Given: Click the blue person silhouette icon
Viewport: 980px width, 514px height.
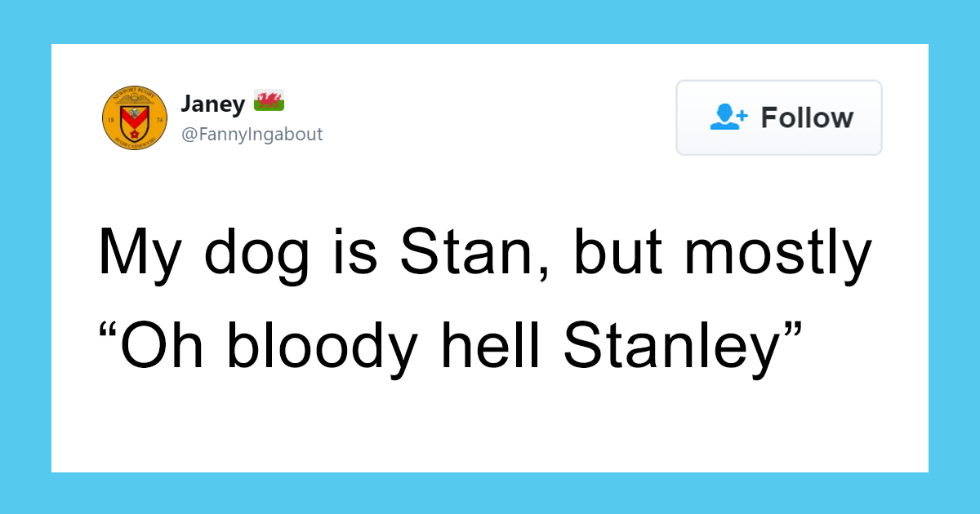Looking at the screenshot, I should [x=724, y=116].
